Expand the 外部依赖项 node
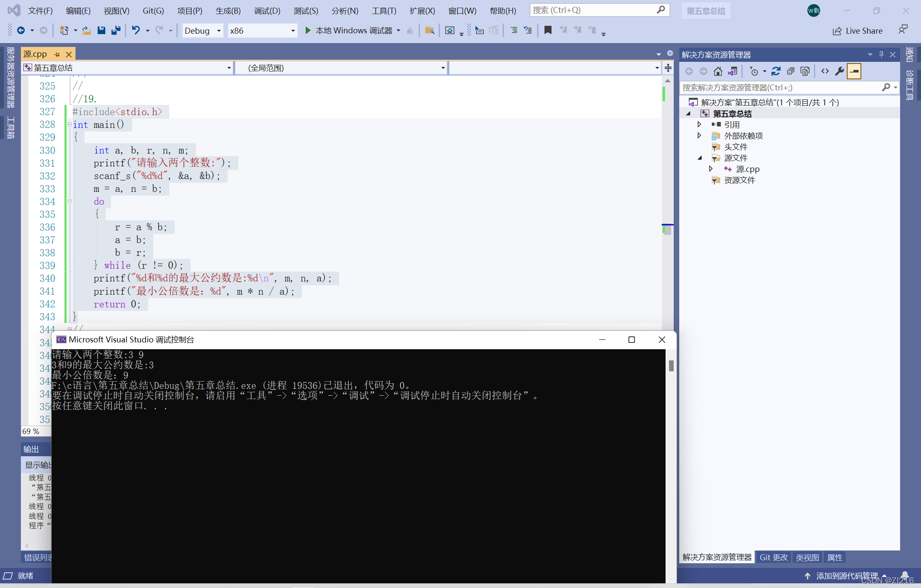 [x=699, y=136]
